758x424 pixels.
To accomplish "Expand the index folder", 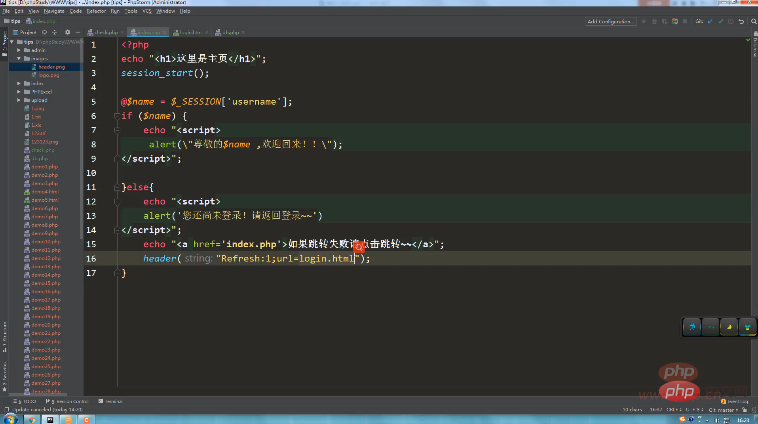I will tap(19, 84).
